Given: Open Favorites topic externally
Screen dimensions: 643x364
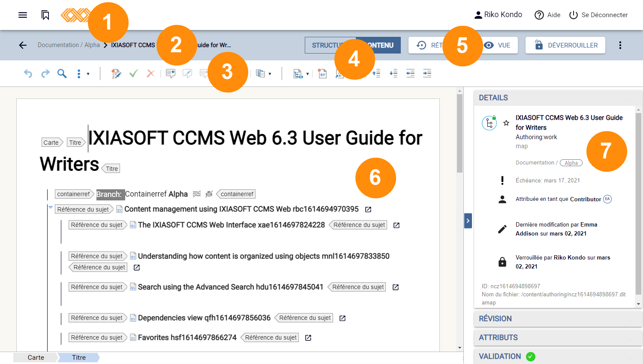Looking at the screenshot, I should pos(308,338).
